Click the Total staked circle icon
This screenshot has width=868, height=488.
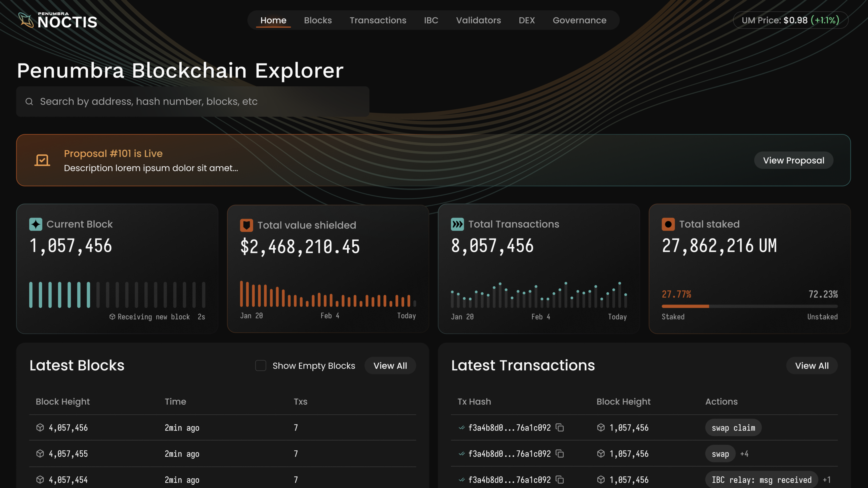[668, 224]
